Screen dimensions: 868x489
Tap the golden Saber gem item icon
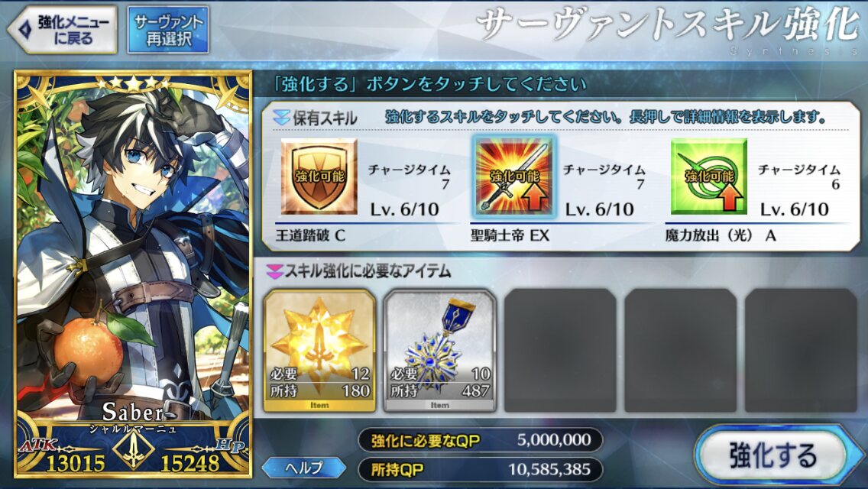click(x=319, y=351)
